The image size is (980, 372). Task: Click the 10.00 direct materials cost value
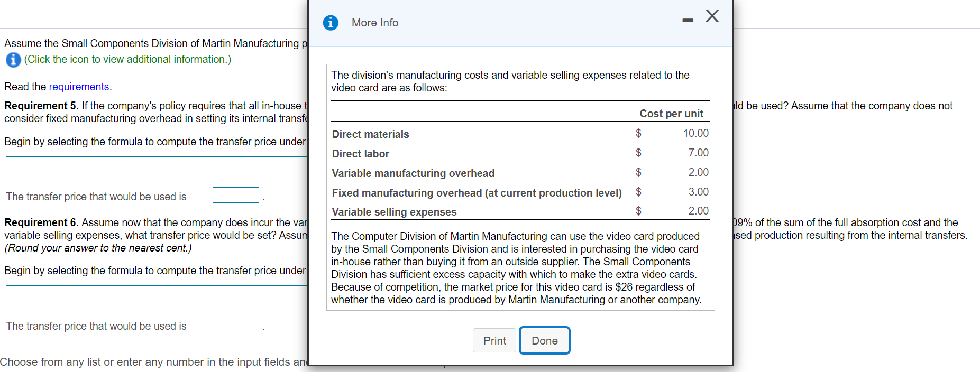(x=696, y=133)
